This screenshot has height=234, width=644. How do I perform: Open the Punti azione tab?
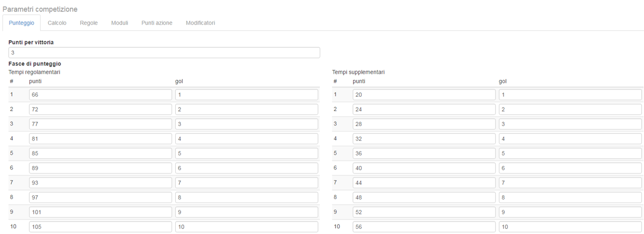(x=157, y=23)
